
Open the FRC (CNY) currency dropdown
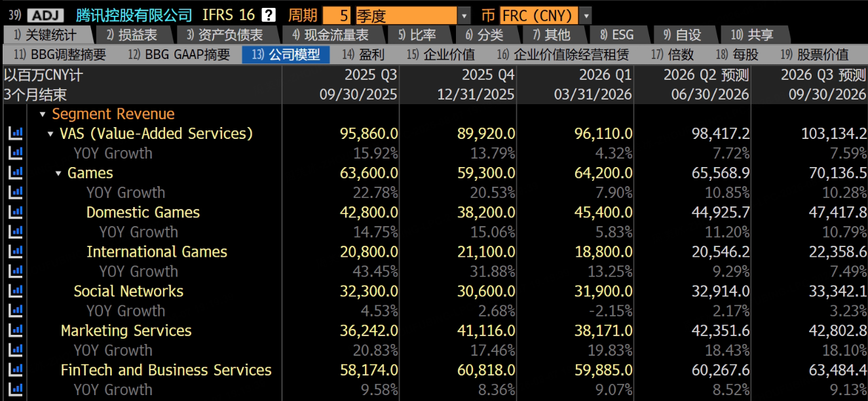[x=586, y=15]
